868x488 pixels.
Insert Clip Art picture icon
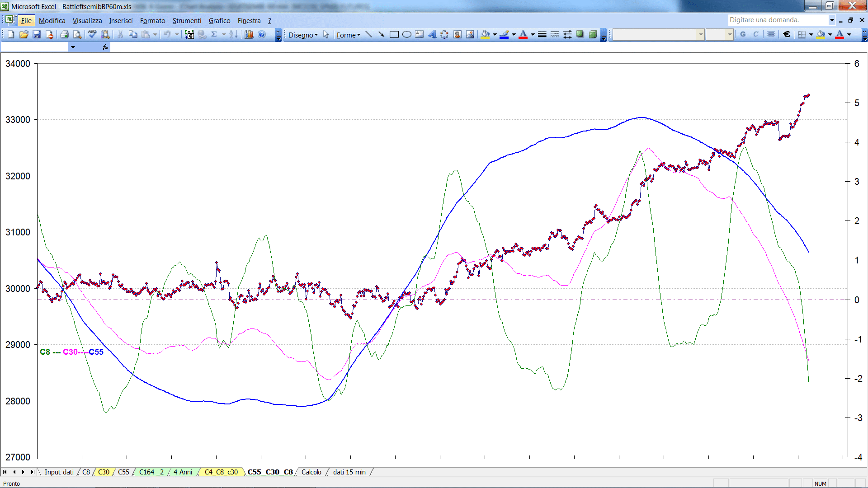[458, 34]
